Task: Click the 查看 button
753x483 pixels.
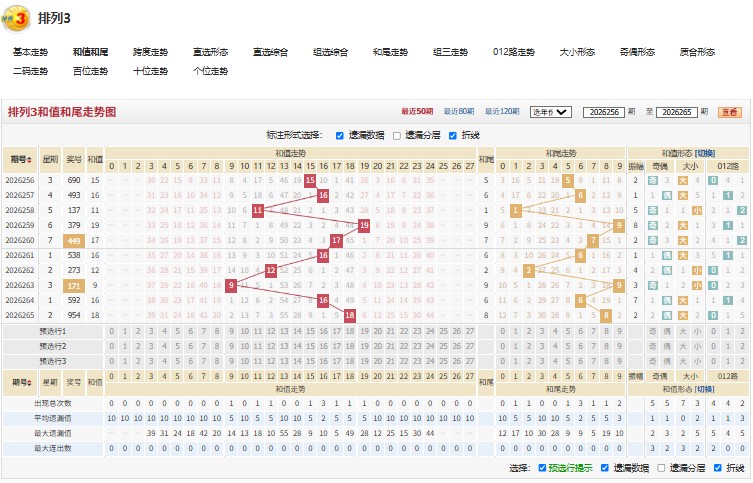Action: point(729,112)
